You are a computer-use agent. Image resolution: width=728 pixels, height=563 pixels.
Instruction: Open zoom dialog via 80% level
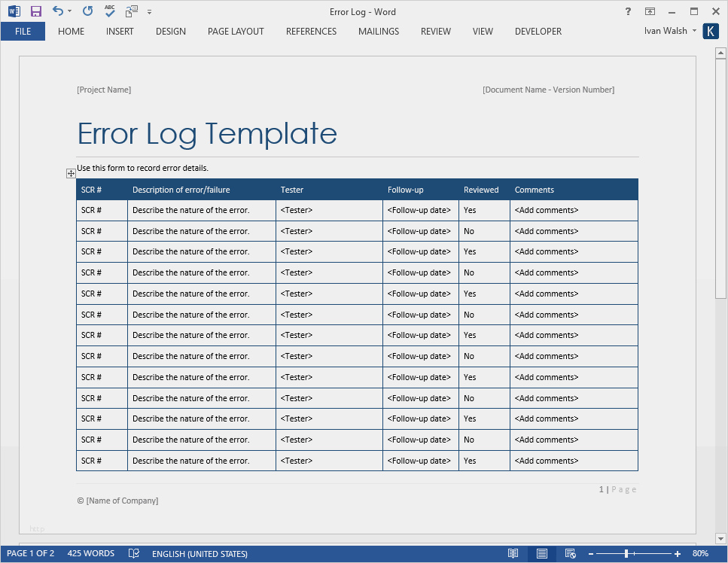click(x=700, y=553)
